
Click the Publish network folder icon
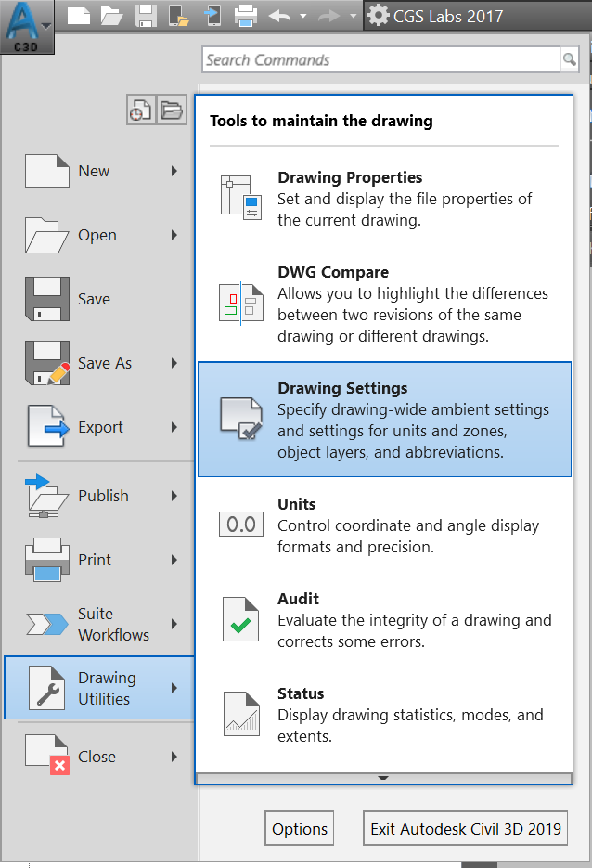(x=47, y=496)
